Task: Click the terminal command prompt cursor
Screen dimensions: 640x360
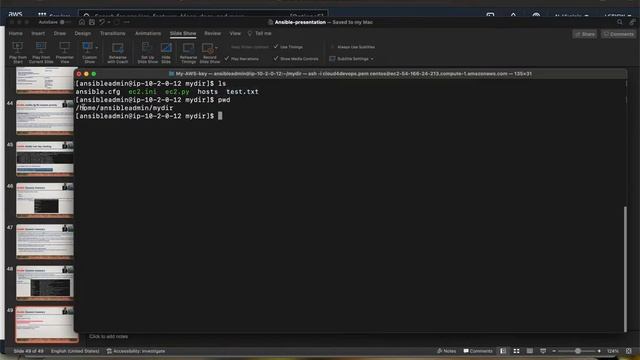Action: click(220, 116)
